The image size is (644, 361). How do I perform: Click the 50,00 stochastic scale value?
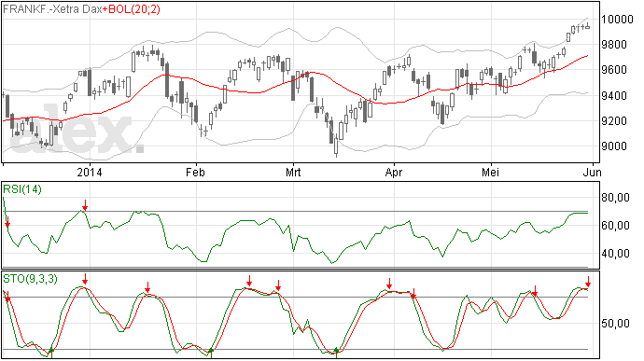click(x=616, y=323)
